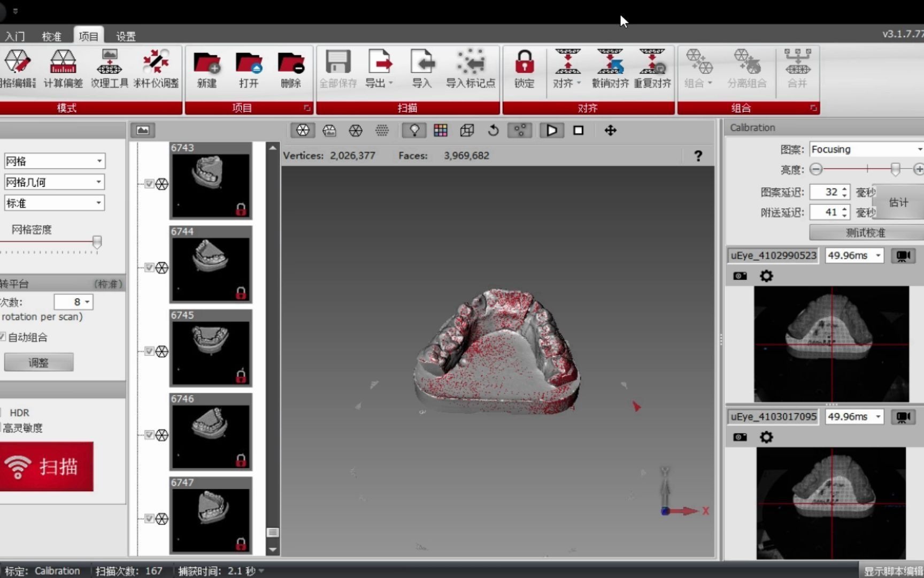Enable the checkbox next to scan 6747

point(149,519)
